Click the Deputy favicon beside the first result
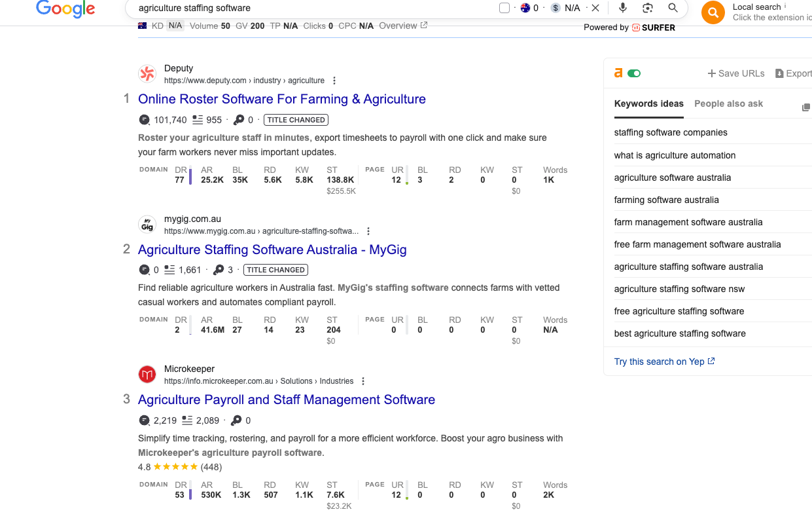This screenshot has width=812, height=520. 147,73
